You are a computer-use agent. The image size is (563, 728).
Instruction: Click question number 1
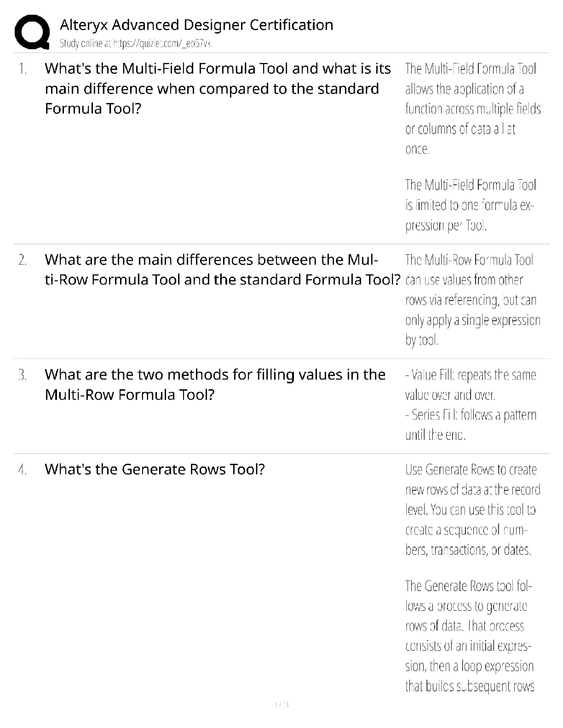(23, 69)
